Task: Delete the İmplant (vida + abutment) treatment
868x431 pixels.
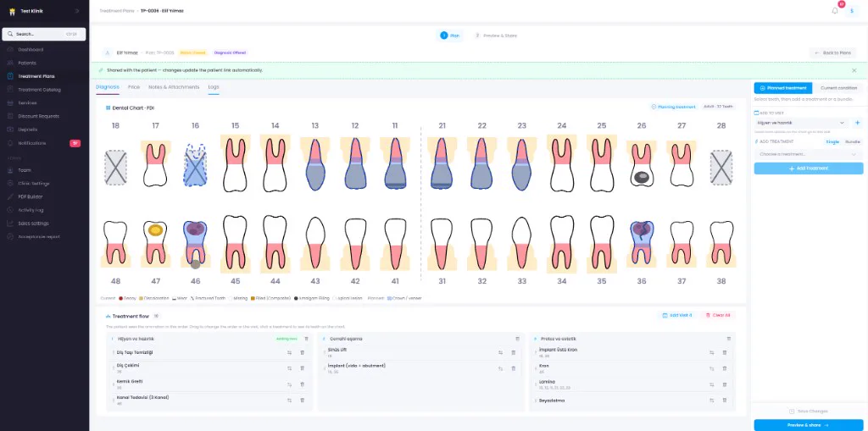Action: click(513, 368)
